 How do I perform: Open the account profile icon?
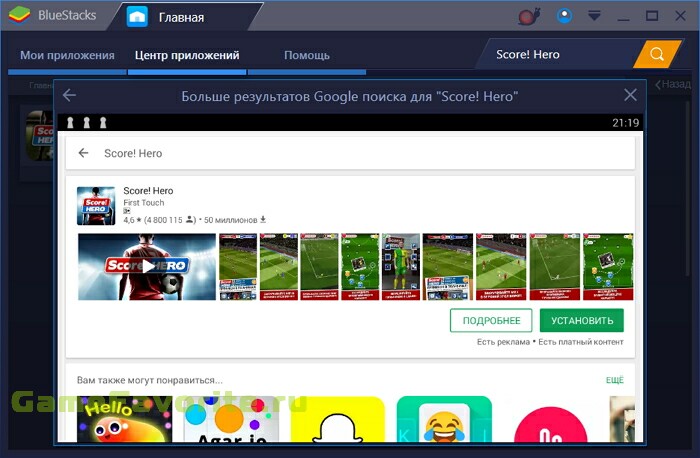pos(564,16)
